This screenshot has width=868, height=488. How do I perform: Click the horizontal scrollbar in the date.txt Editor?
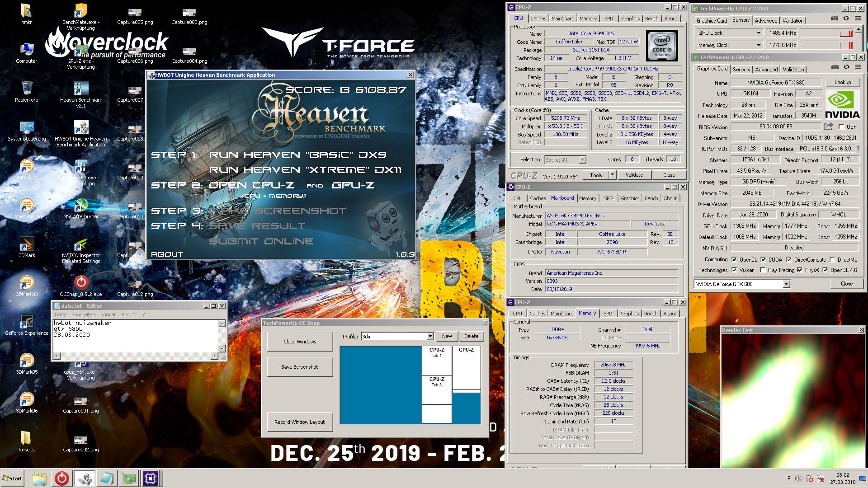pyautogui.click(x=136, y=356)
